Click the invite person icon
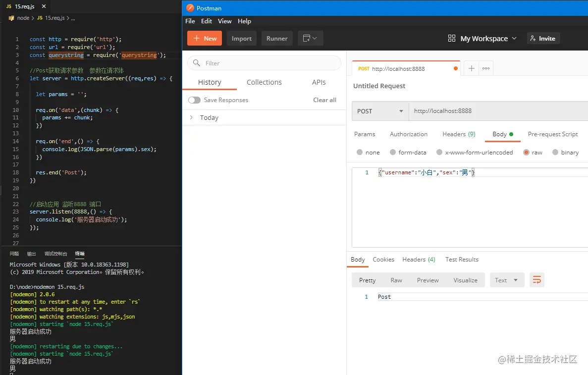Screen dimensions: 588x375 point(533,38)
